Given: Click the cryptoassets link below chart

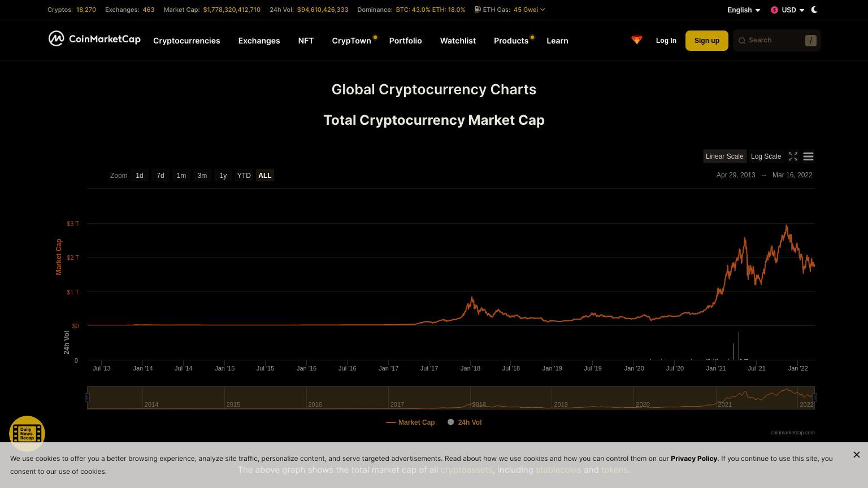Looking at the screenshot, I should 466,470.
